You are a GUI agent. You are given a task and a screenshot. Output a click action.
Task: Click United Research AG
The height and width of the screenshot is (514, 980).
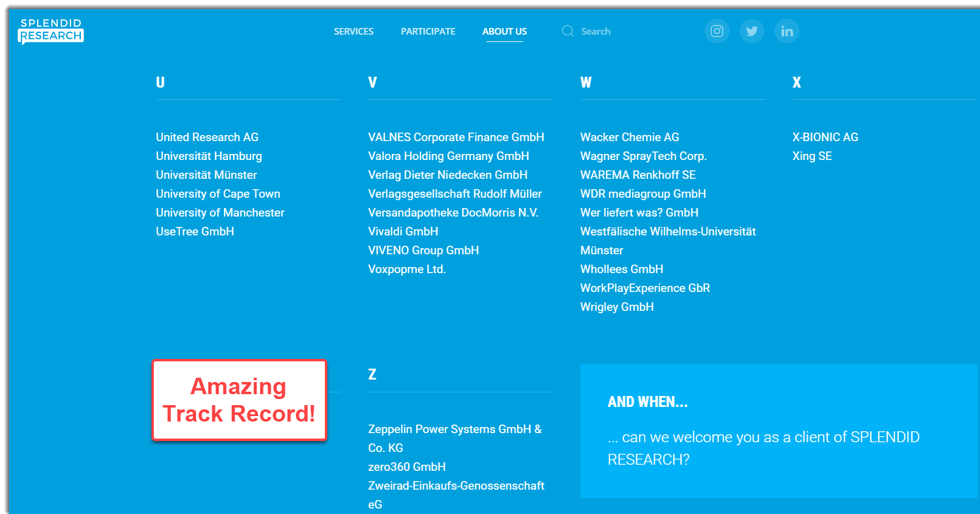(207, 137)
